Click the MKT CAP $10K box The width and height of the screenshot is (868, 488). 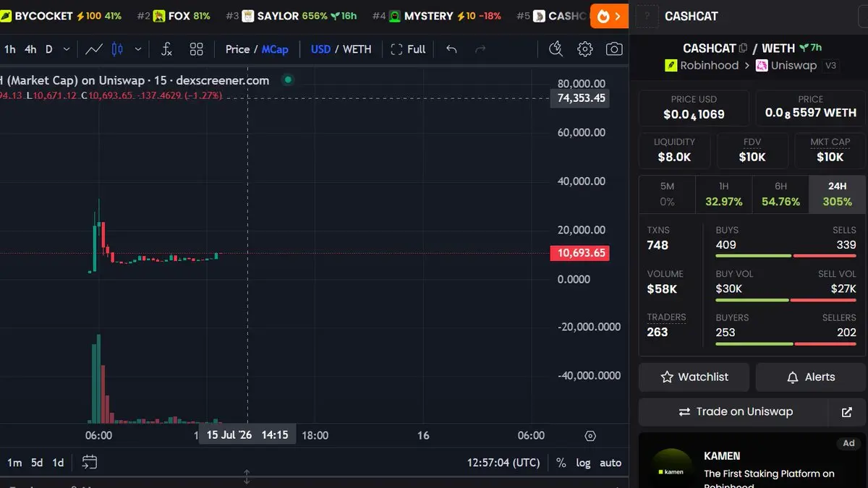[830, 150]
